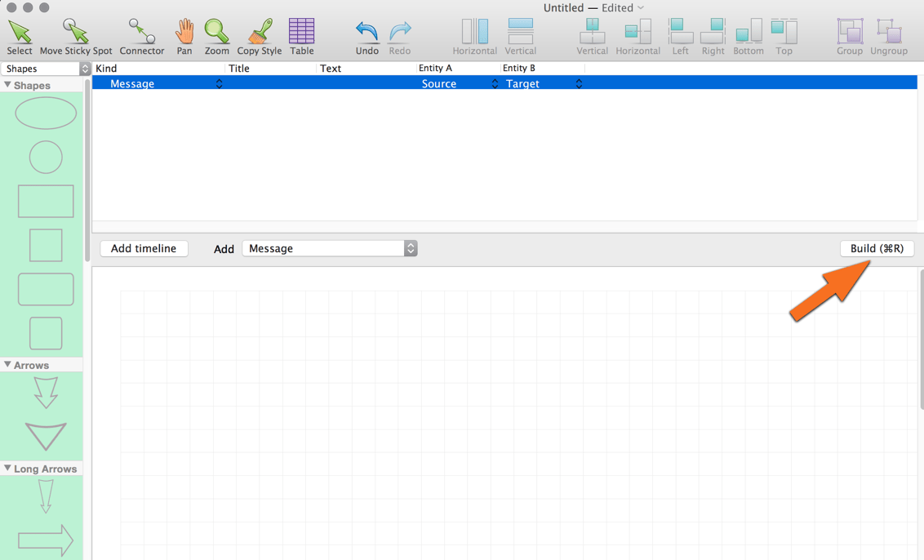This screenshot has height=560, width=924.
Task: Select the Connector tool
Action: click(141, 33)
